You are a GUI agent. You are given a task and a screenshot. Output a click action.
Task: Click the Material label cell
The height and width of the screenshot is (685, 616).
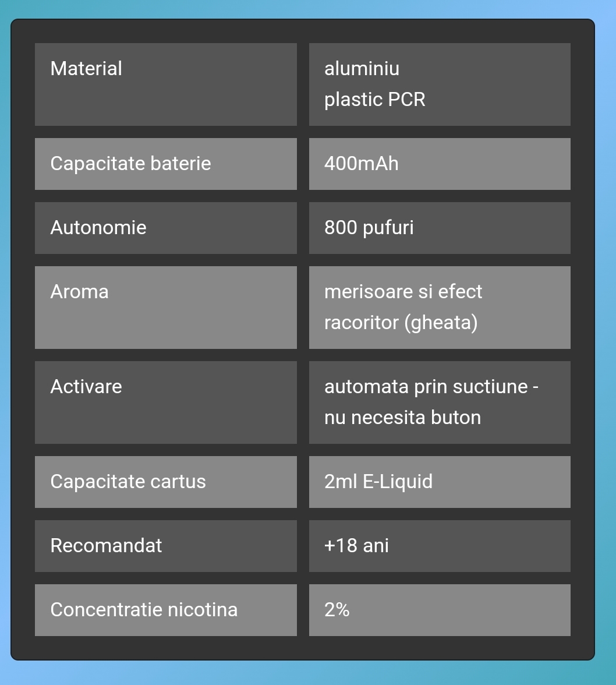click(x=166, y=84)
